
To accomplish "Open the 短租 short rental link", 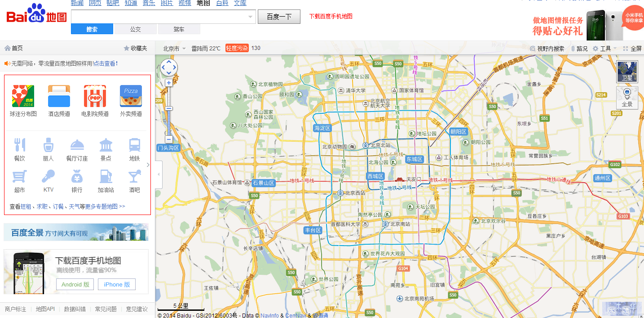I will click(x=26, y=206).
